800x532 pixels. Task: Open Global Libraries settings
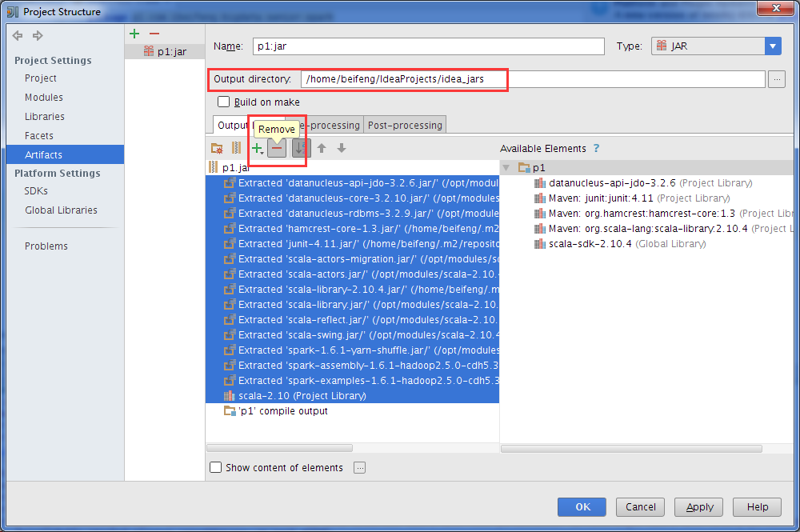(x=62, y=210)
